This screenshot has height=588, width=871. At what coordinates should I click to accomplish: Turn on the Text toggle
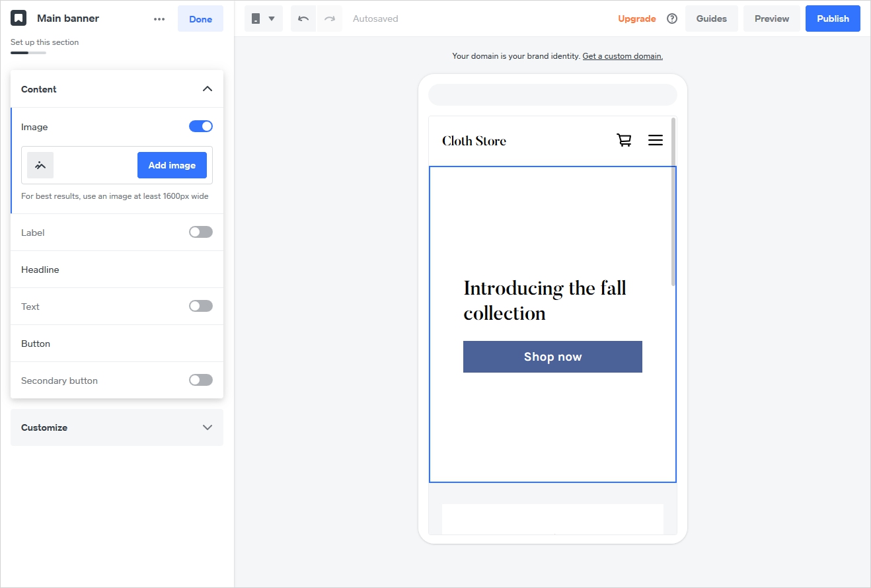201,306
